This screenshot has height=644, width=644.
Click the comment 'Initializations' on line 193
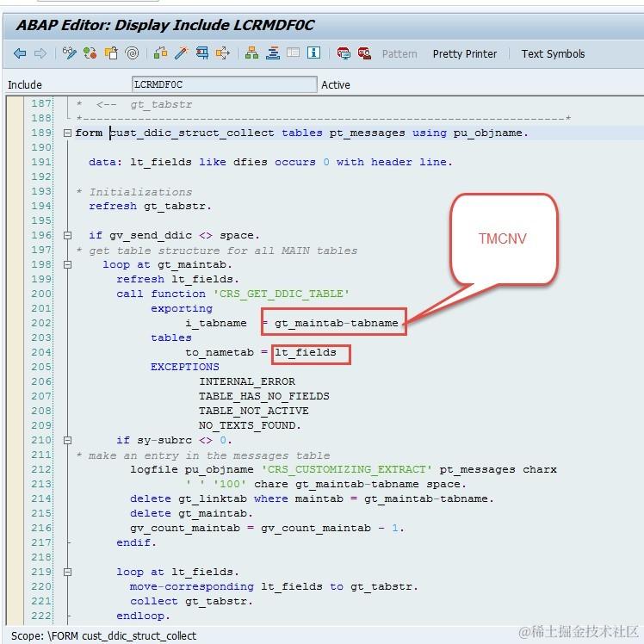point(140,192)
